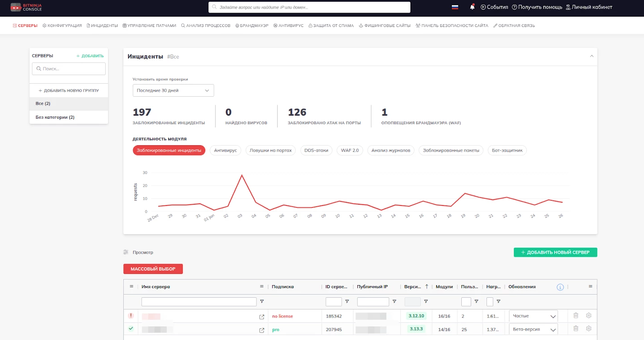The image size is (644, 340).
Task: Click the servers Поиск search field
Action: point(69,69)
